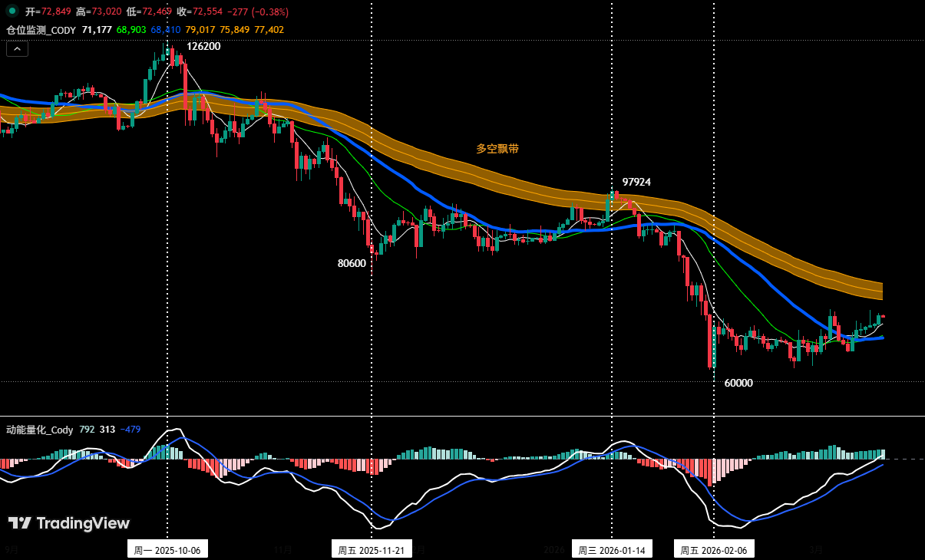
Task: Click the TradingView logo
Action: point(69,523)
